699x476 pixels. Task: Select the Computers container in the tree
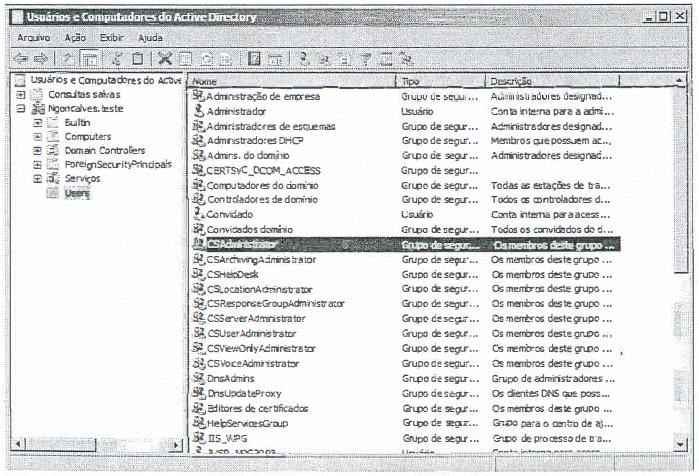click(87, 136)
